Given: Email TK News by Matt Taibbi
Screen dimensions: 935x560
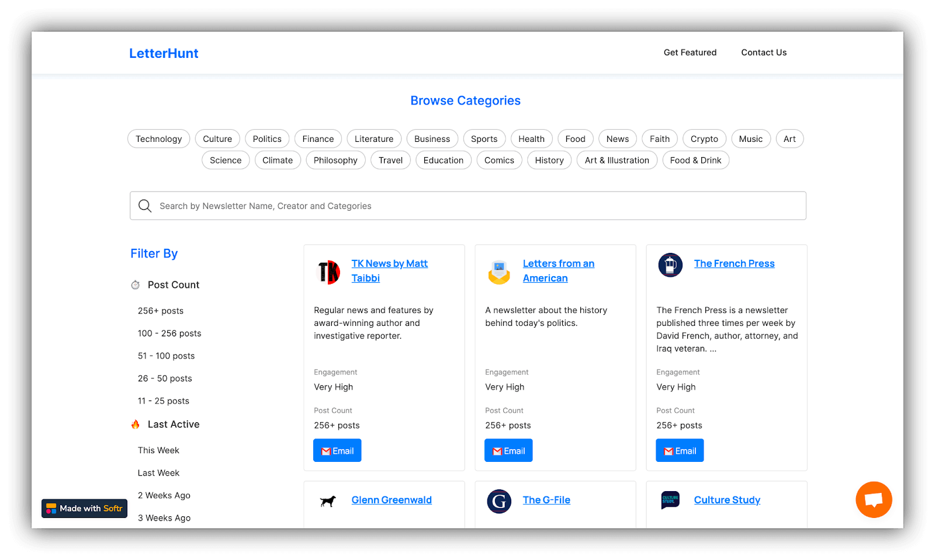Looking at the screenshot, I should (x=337, y=450).
